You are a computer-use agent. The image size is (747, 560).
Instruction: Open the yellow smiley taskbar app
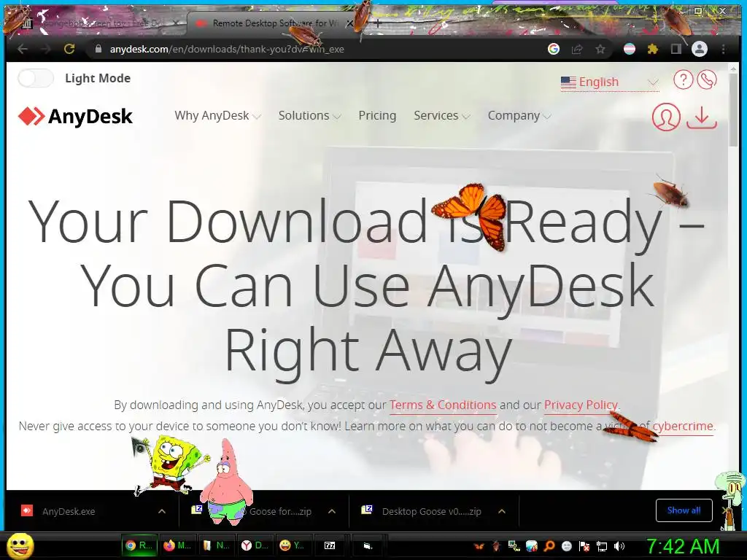[293, 545]
